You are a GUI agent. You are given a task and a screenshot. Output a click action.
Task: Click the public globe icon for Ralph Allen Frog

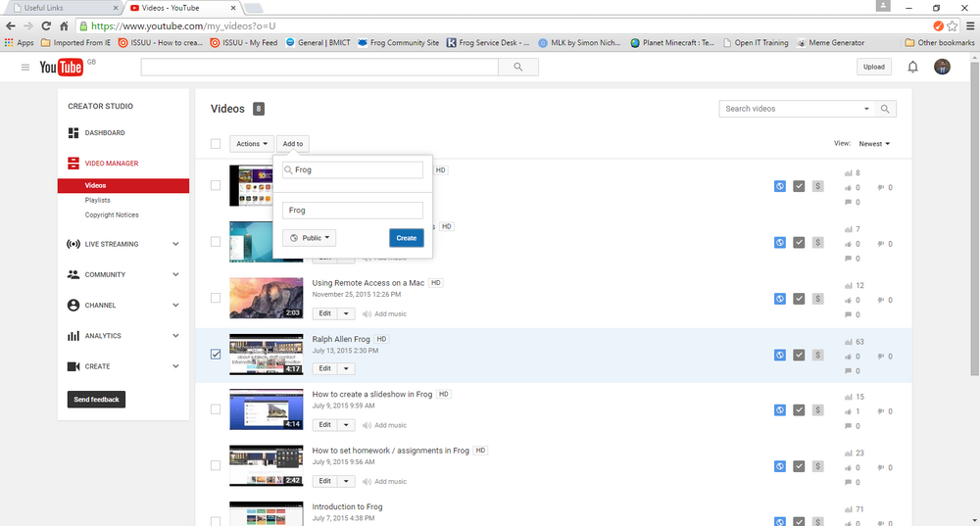(779, 355)
